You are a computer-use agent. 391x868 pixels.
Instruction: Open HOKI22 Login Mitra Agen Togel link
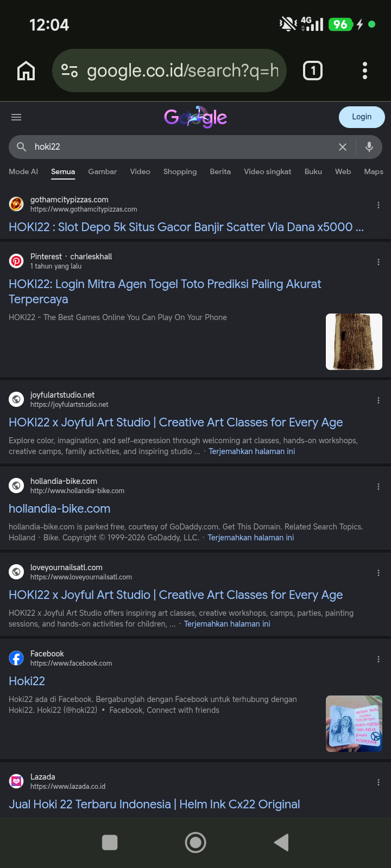(x=165, y=291)
